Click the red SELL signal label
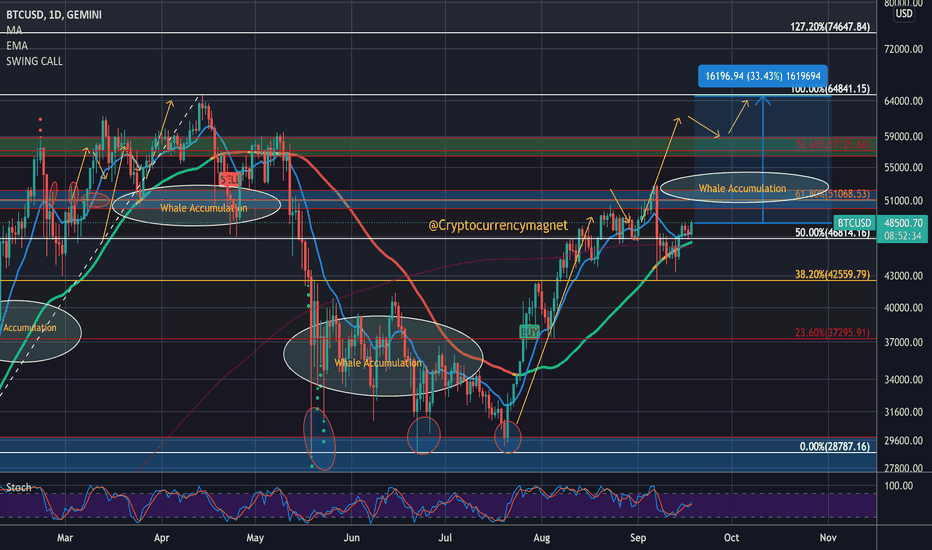Image resolution: width=932 pixels, height=550 pixels. (229, 179)
